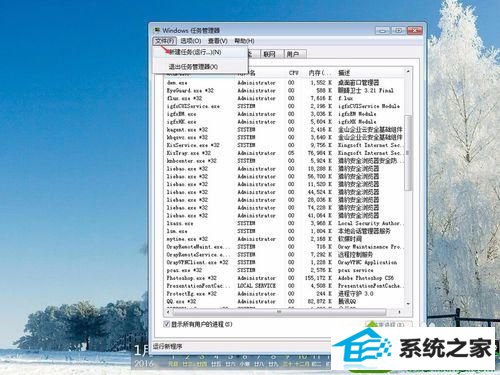Viewport: 500px width, 375px height.
Task: Open the 帮助(H) menu
Action: point(244,41)
